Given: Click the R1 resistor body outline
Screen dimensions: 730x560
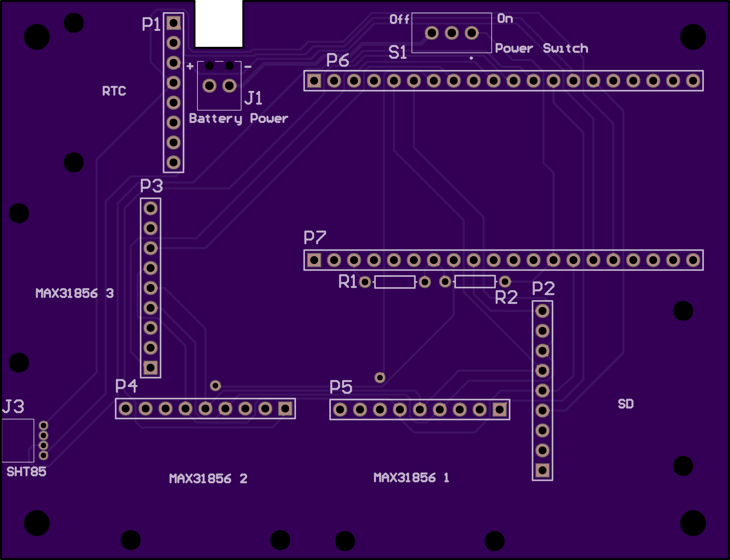Looking at the screenshot, I should [x=395, y=282].
